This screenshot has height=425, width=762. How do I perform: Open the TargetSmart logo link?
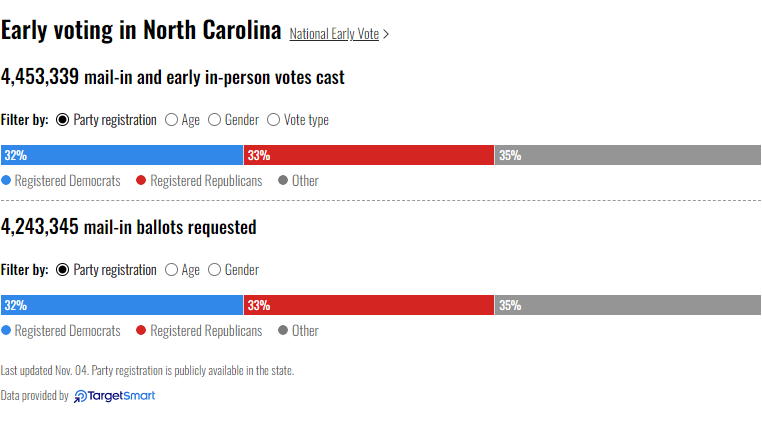(115, 396)
